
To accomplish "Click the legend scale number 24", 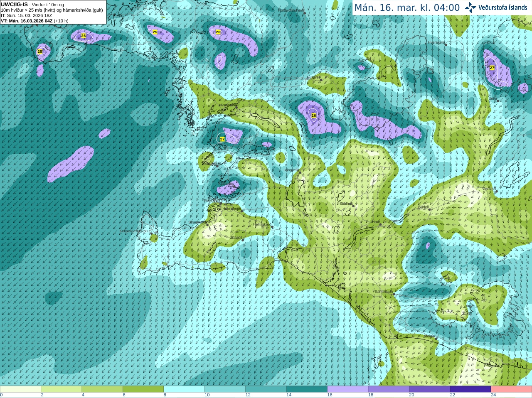I will [494, 395].
